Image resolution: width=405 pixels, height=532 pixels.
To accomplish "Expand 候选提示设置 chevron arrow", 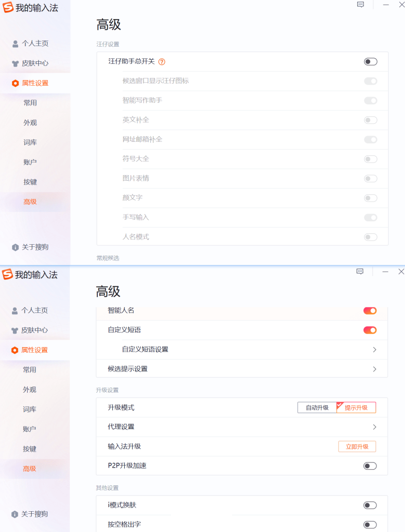I will 374,369.
